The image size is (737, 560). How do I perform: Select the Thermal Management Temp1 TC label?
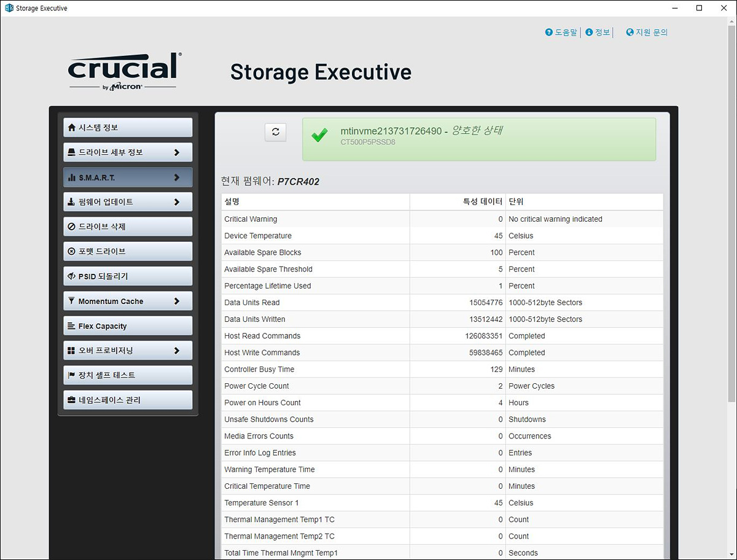(x=279, y=519)
